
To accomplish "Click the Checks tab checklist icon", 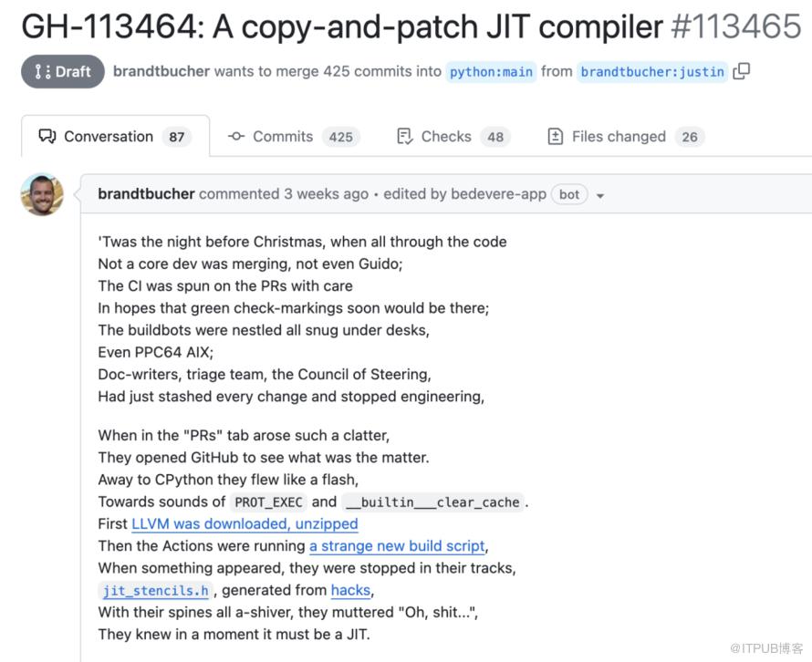I will tap(404, 137).
